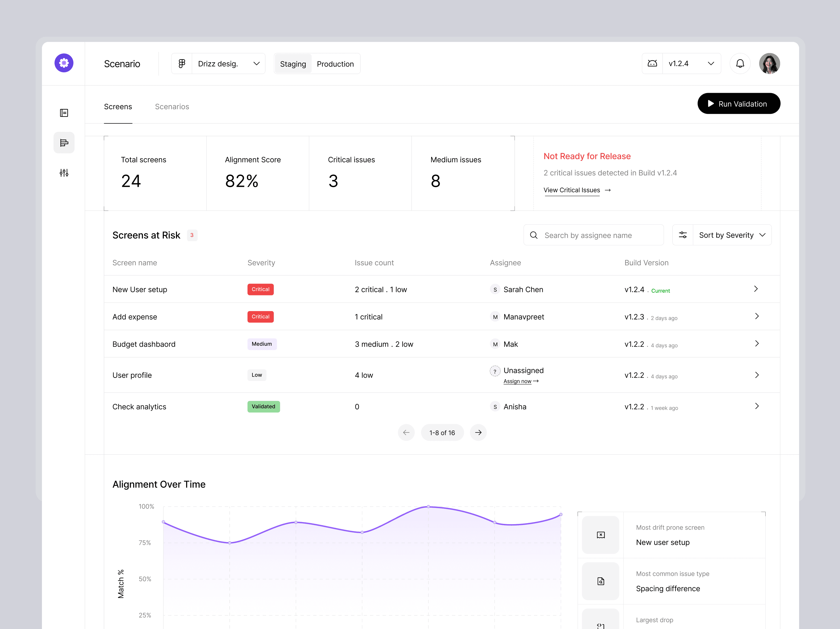
Task: Select the alignment chart sidebar icon
Action: [x=64, y=143]
